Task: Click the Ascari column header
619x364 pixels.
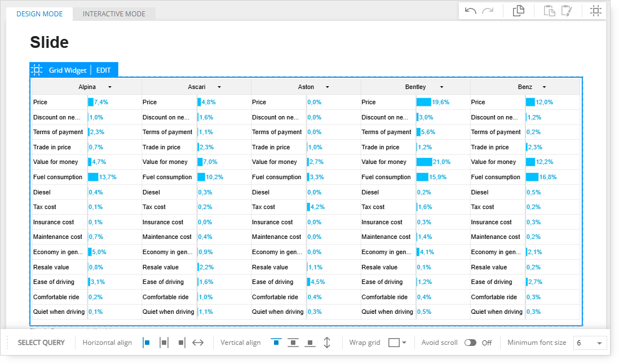Action: tap(197, 87)
